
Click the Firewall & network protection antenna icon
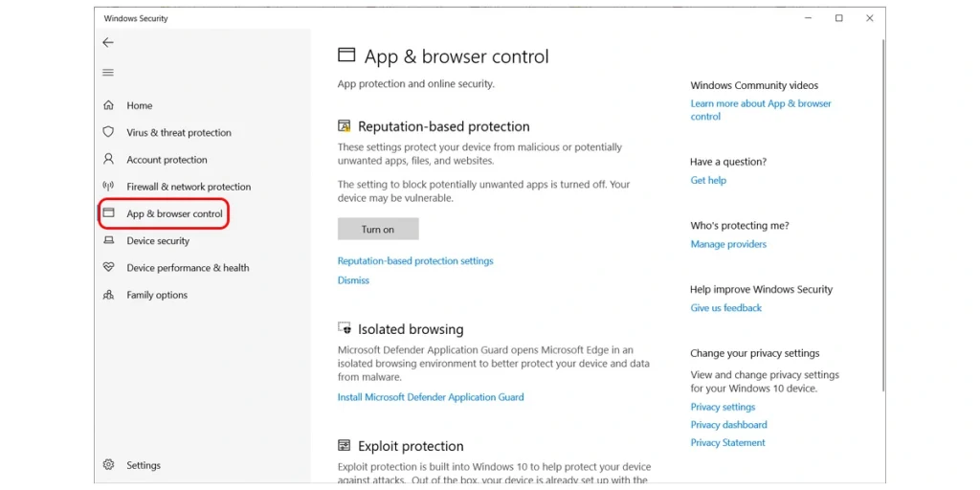point(109,187)
